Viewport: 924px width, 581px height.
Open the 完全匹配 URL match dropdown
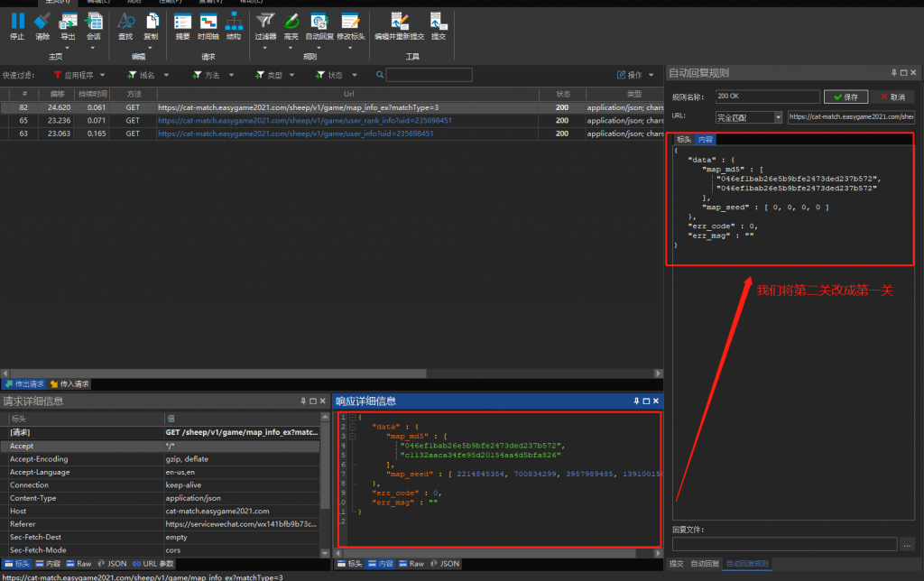[x=778, y=117]
